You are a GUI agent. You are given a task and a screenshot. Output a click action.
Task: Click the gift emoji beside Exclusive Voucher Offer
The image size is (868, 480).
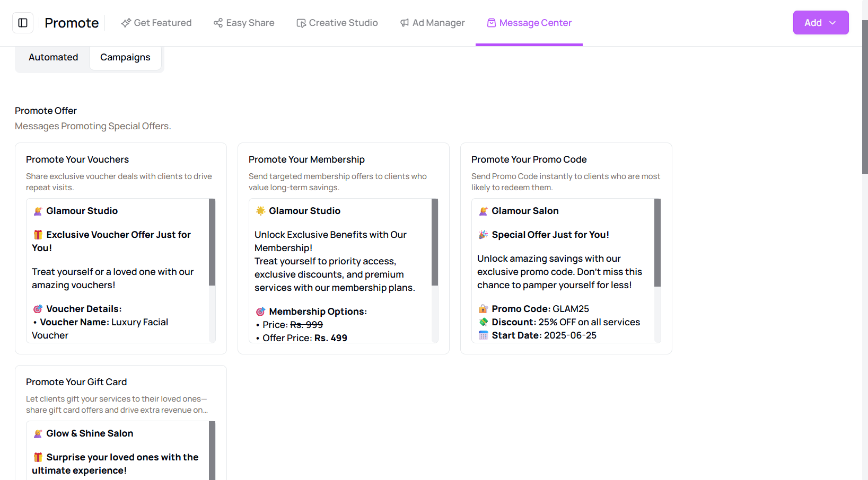point(38,235)
